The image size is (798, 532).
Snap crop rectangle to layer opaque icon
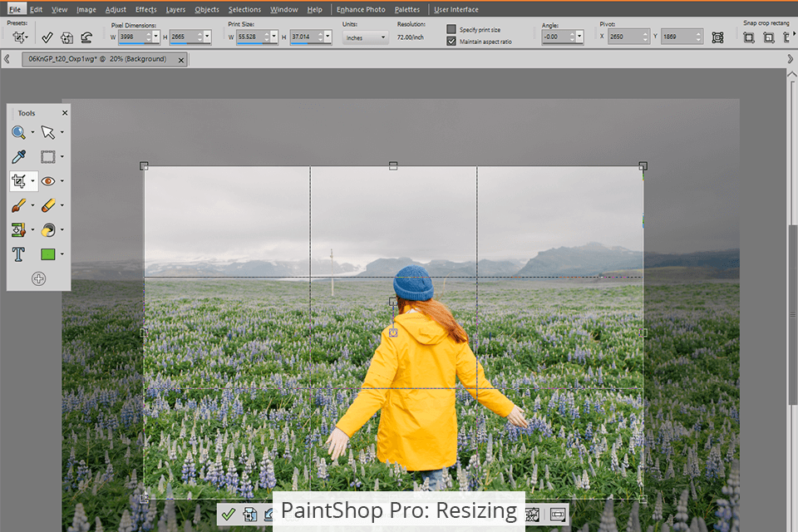(x=768, y=37)
